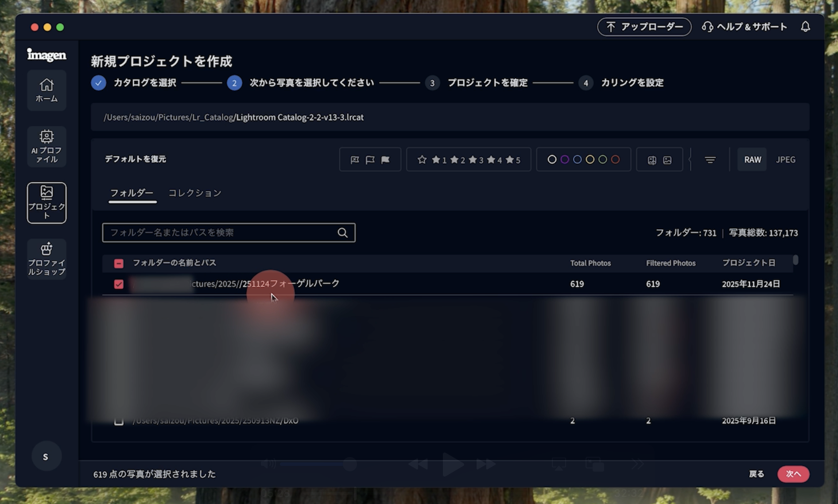The image size is (838, 504).
Task: Click the search magnifier icon
Action: click(342, 233)
